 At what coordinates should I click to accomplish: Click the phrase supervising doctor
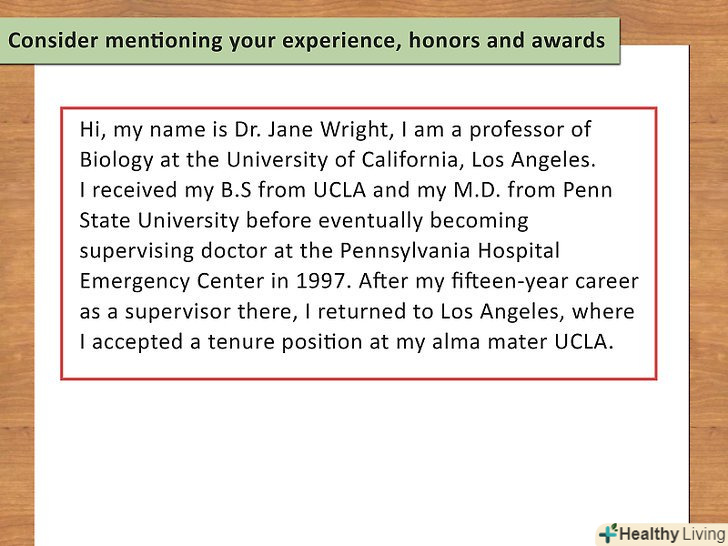tap(188, 250)
